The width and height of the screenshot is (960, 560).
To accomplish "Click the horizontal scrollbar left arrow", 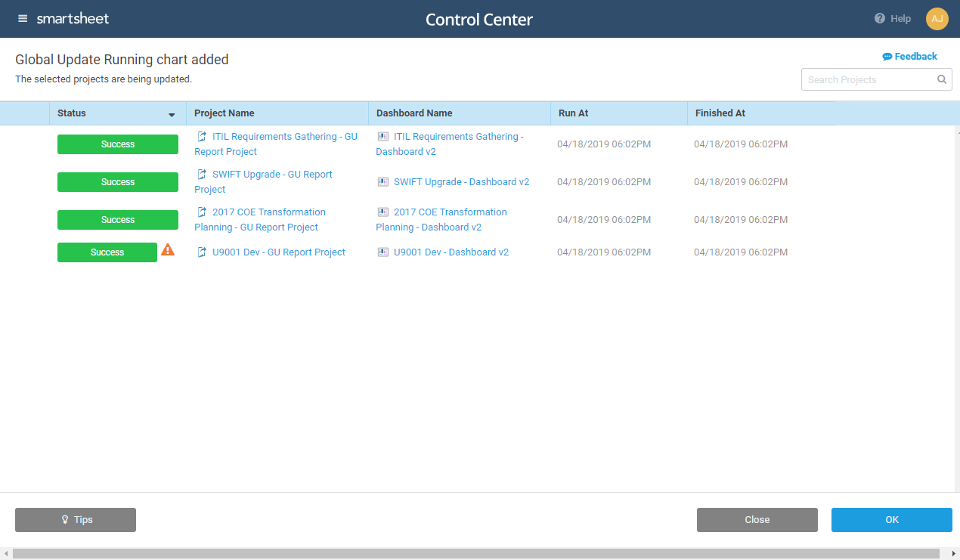I will pyautogui.click(x=6, y=554).
